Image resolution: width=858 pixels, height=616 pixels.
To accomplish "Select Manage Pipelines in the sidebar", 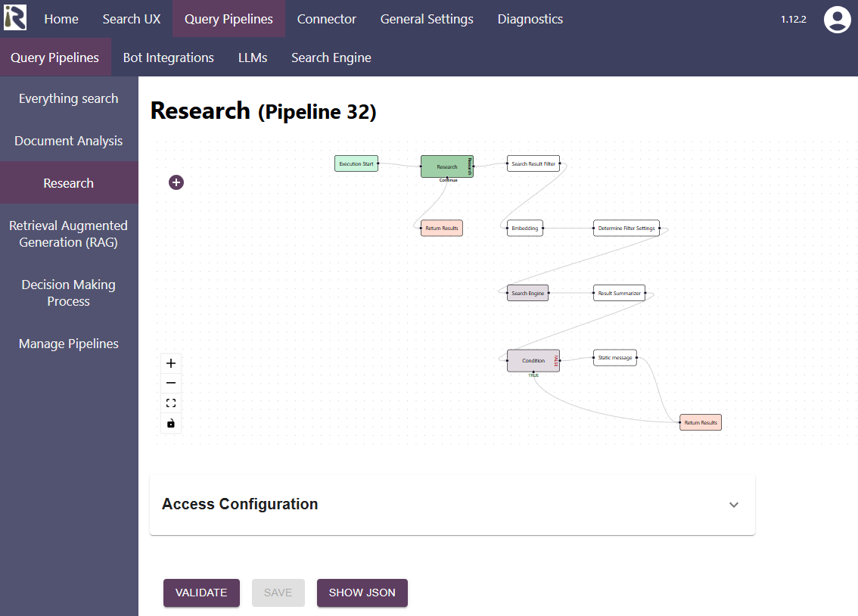I will coord(68,344).
